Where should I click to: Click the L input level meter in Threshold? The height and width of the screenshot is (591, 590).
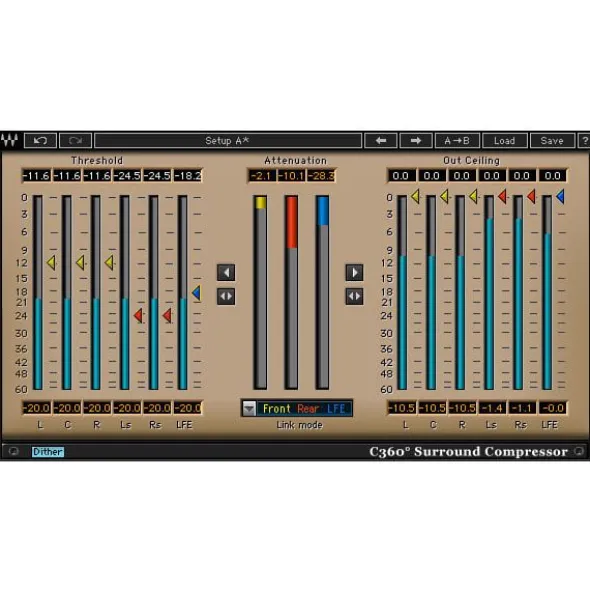(38, 292)
